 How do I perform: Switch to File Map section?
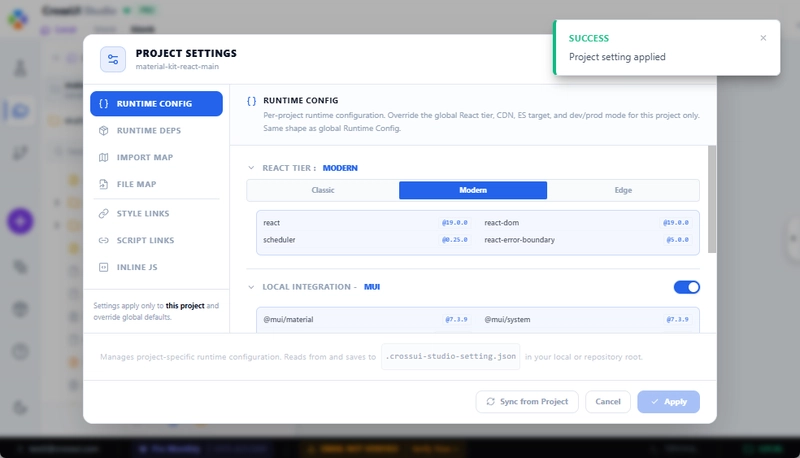156,184
